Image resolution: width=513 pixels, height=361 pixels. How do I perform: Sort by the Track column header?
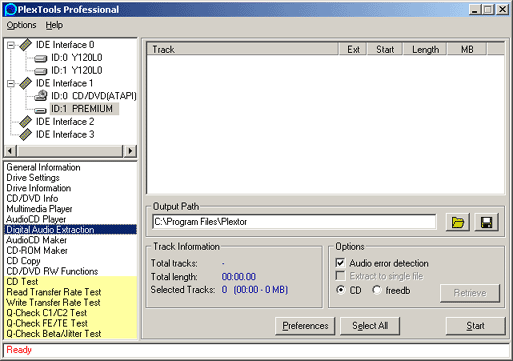(x=242, y=49)
